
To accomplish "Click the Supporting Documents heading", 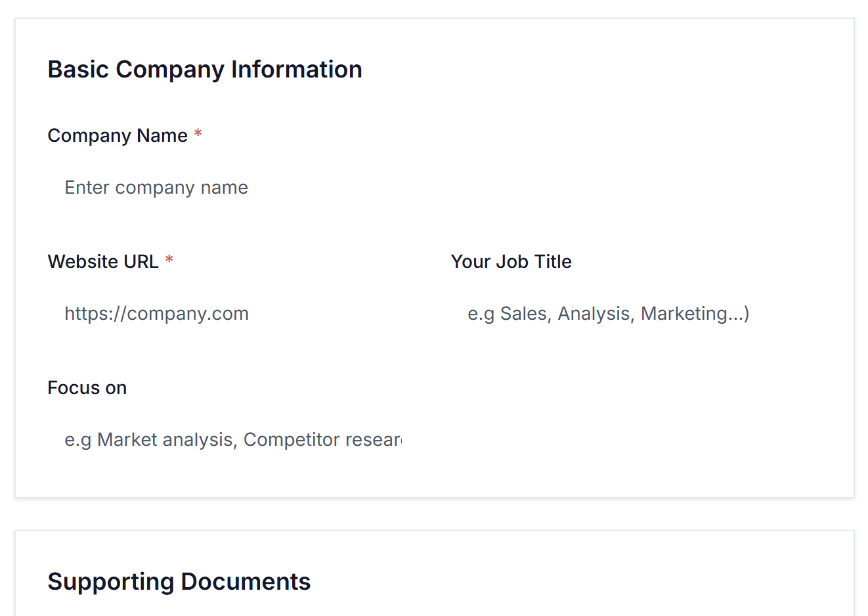I will (x=179, y=582).
